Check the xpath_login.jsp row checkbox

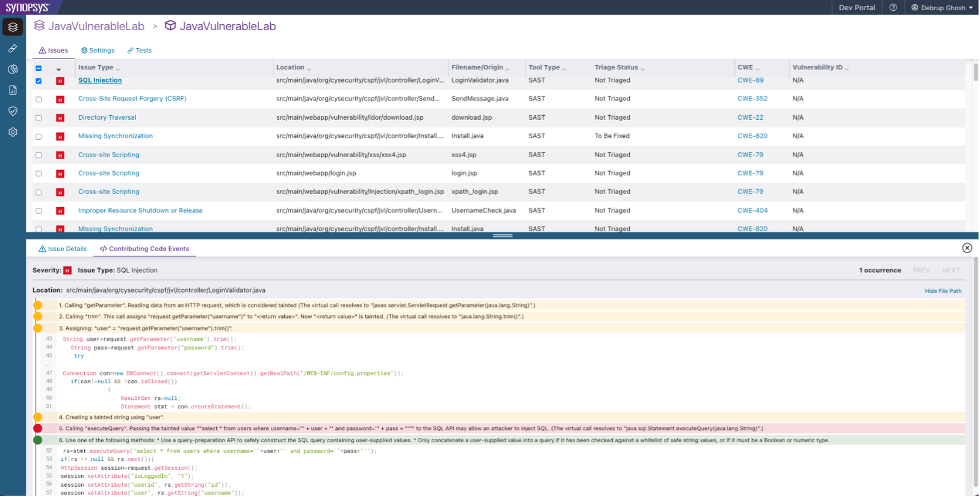39,192
